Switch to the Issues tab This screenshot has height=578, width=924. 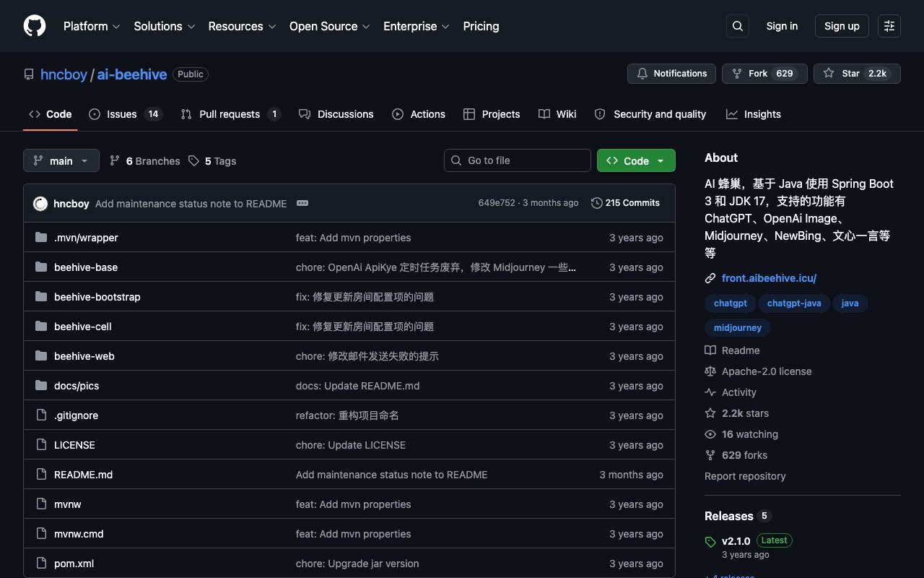tap(126, 114)
